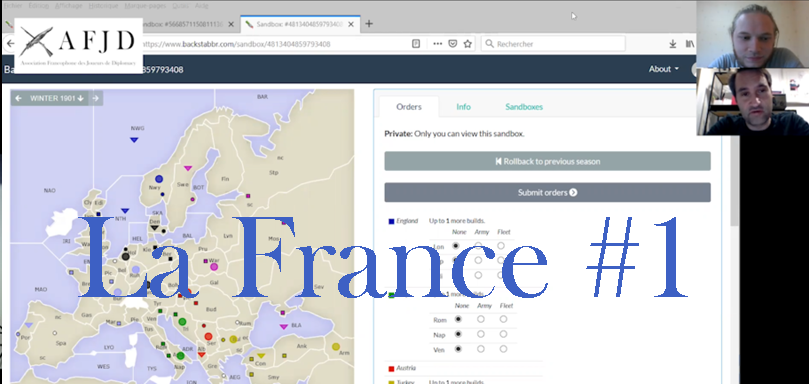This screenshot has width=809, height=384.
Task: Click the Spa province label
Action: pos(61,343)
